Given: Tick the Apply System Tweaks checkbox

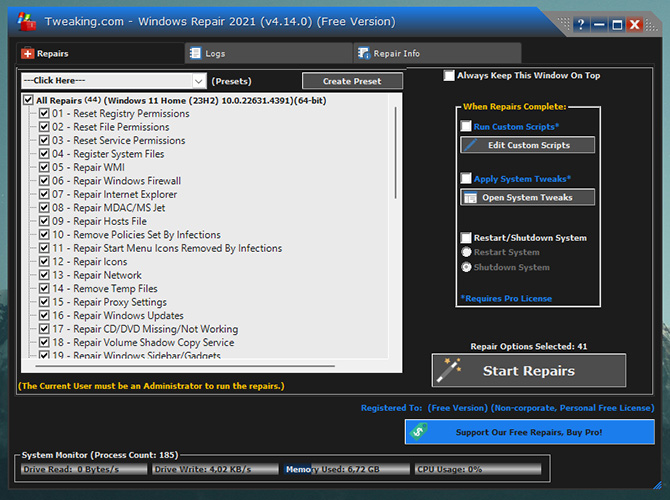Looking at the screenshot, I should [466, 178].
